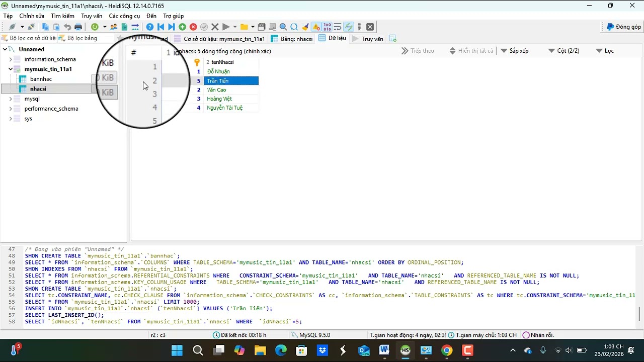
Task: Click the Tiếp theo button
Action: click(418, 51)
